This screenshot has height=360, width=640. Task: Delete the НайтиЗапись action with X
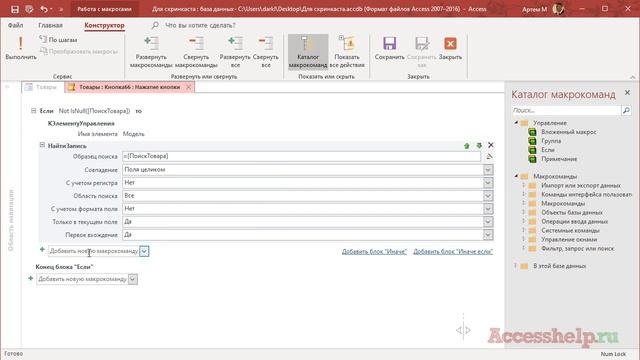coord(491,145)
